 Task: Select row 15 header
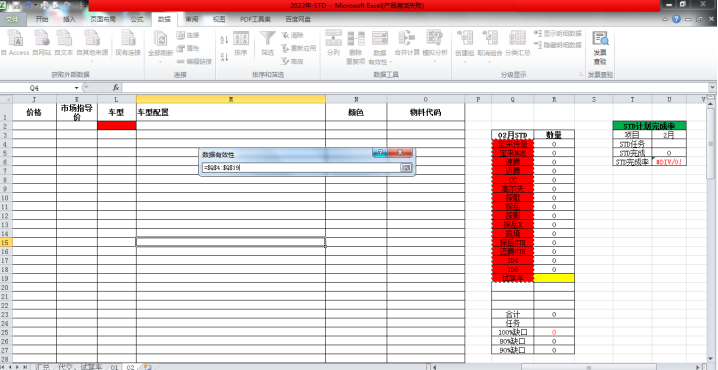pos(6,242)
